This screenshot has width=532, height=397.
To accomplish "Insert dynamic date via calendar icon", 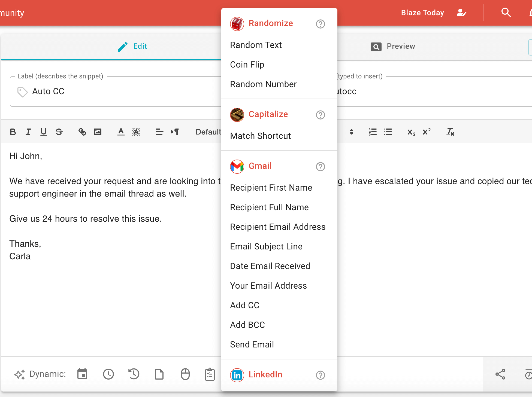I will point(82,374).
